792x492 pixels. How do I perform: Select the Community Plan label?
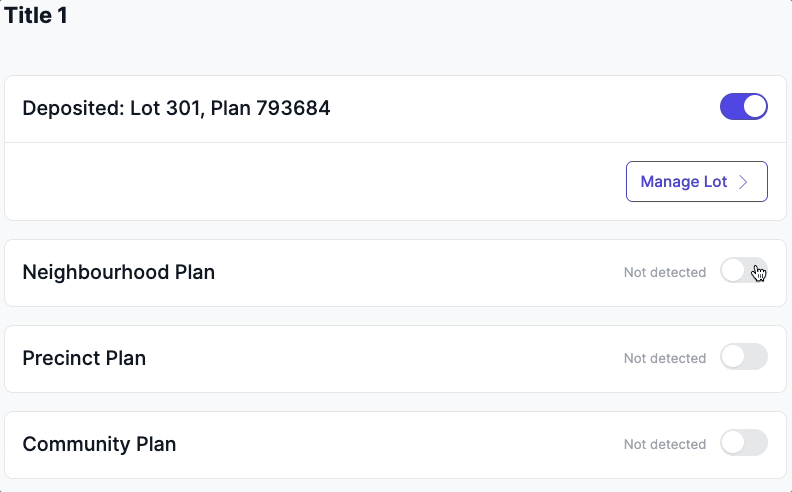click(99, 444)
